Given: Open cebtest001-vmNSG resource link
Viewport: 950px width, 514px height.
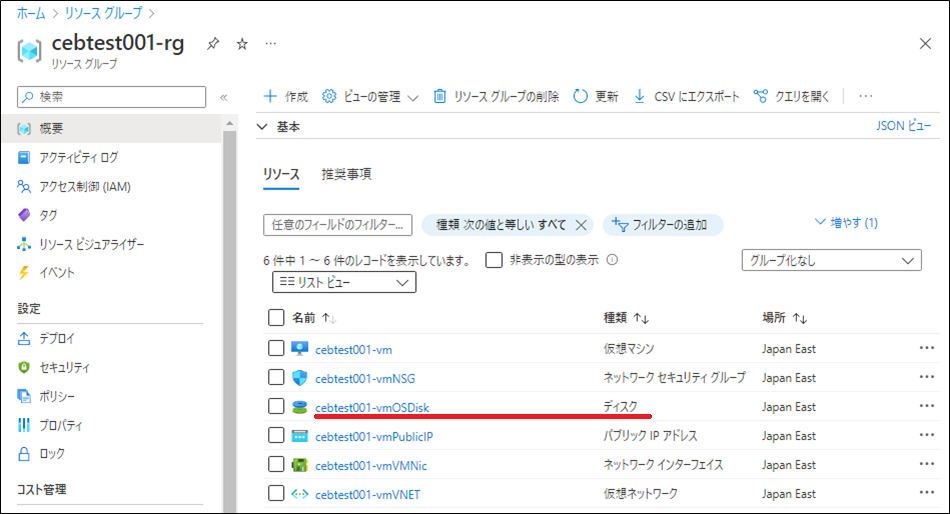Looking at the screenshot, I should click(365, 379).
